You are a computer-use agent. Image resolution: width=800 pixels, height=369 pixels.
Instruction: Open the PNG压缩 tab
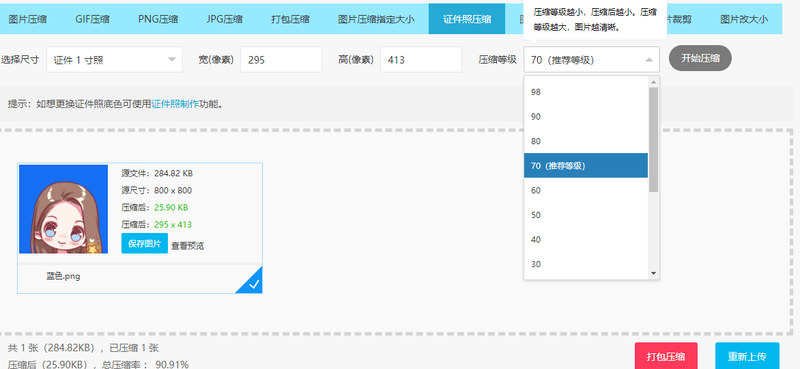[x=158, y=19]
